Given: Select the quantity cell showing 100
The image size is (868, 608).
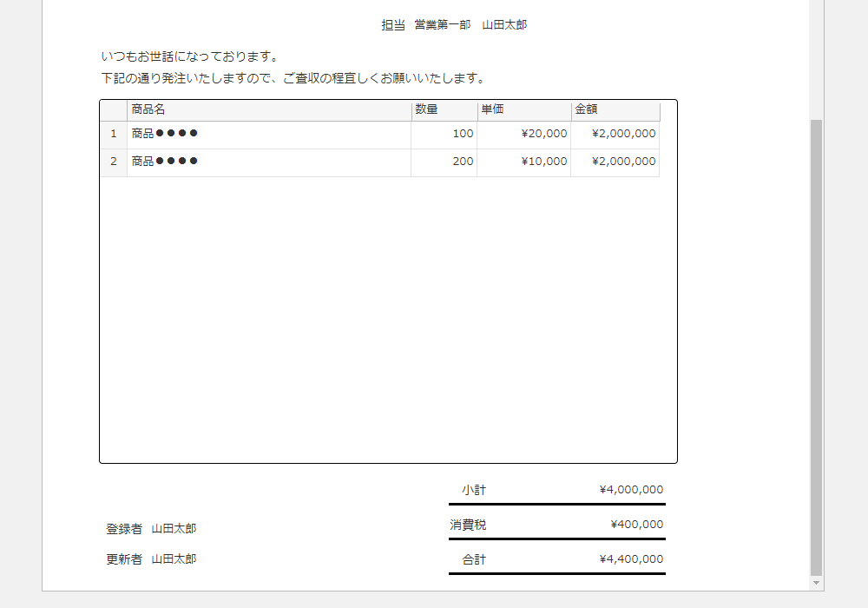Looking at the screenshot, I should coord(444,135).
